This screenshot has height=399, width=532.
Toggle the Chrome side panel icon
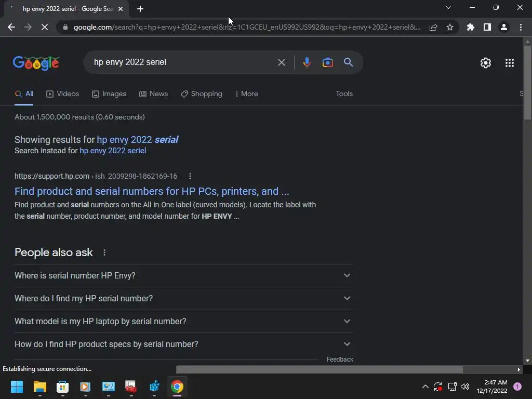[x=487, y=27]
